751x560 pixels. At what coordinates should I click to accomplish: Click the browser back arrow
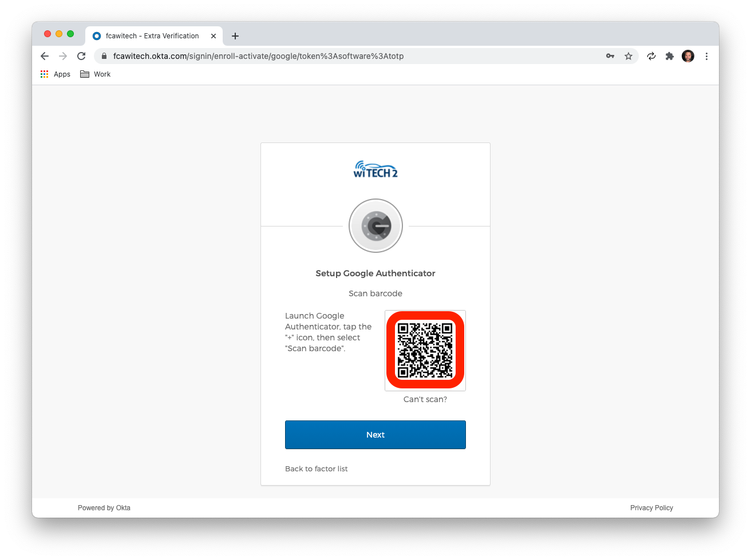point(45,56)
